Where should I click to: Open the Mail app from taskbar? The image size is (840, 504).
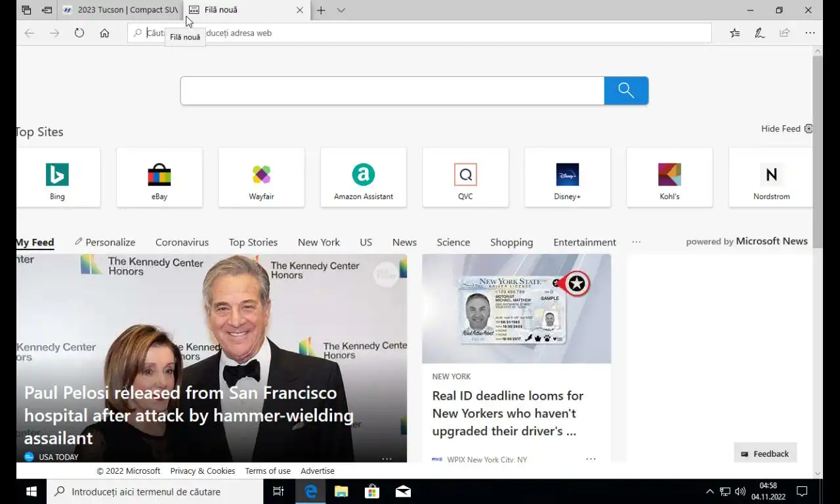tap(403, 492)
